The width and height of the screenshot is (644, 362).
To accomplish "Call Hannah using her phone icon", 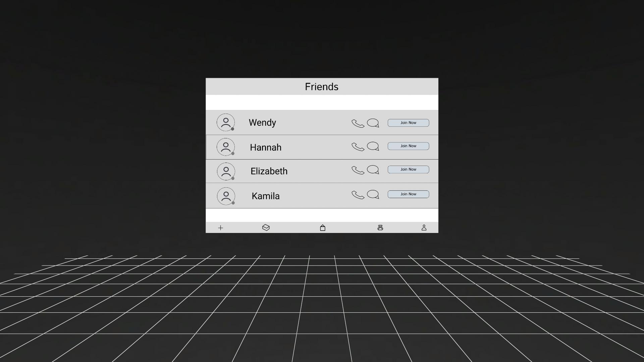I will pyautogui.click(x=358, y=147).
